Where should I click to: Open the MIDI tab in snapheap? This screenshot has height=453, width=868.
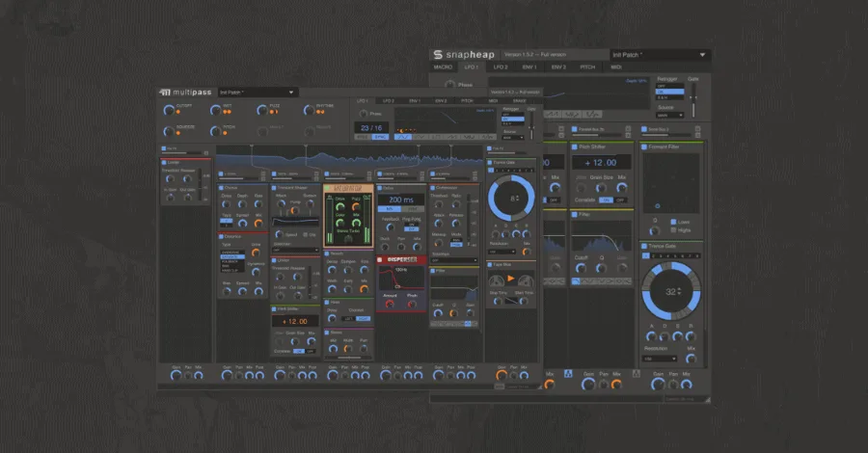(x=616, y=67)
